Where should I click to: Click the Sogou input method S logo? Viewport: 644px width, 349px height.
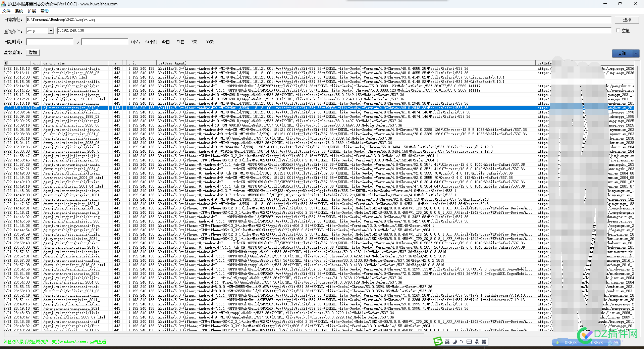(x=438, y=341)
